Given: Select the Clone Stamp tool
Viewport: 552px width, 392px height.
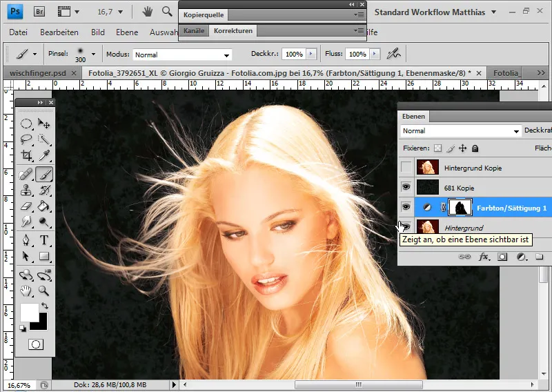Looking at the screenshot, I should coord(26,190).
